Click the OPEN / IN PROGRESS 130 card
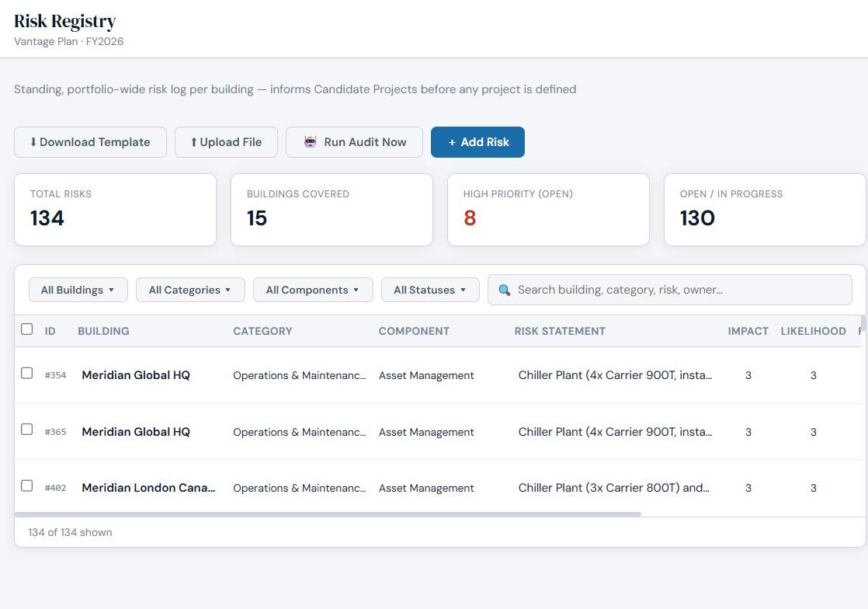Screen dimensions: 868x609 [x=765, y=210]
